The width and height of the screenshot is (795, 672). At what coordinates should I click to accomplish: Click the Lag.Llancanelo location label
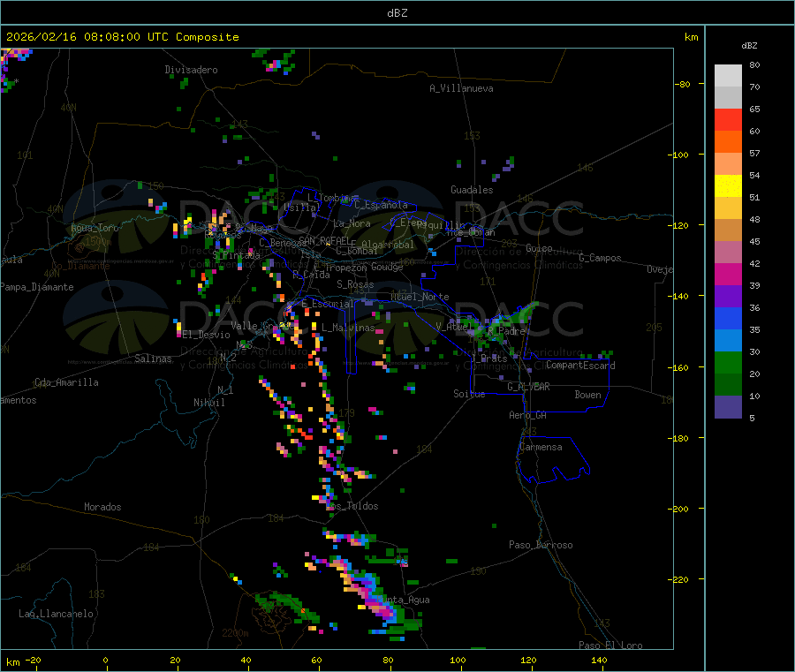tap(57, 614)
